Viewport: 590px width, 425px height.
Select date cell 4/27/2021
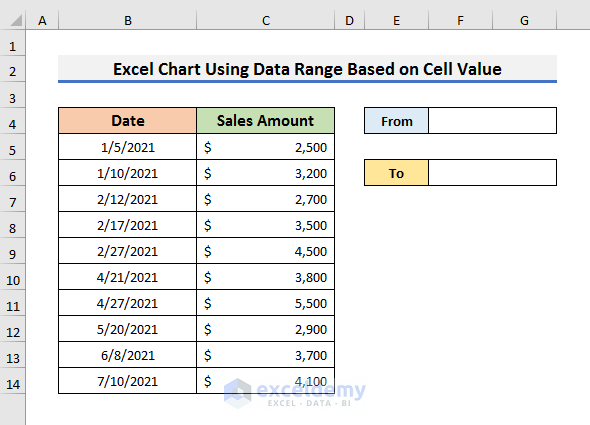[x=128, y=303]
